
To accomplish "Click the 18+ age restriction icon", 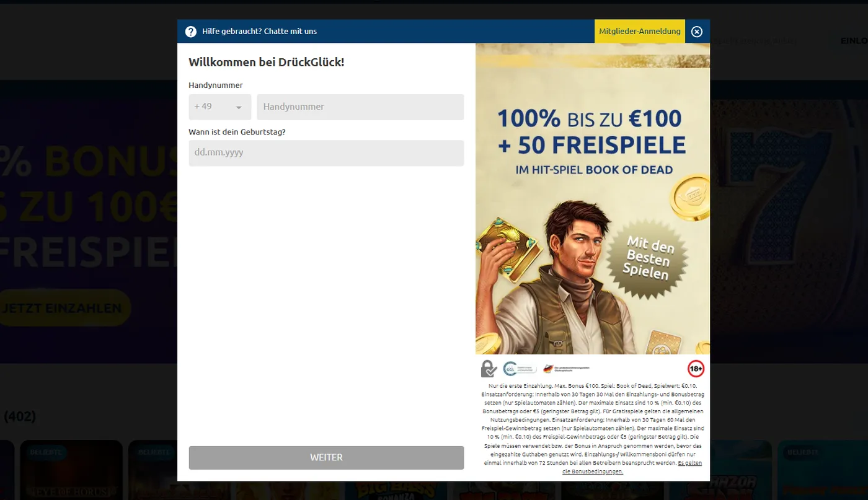I will [x=696, y=368].
